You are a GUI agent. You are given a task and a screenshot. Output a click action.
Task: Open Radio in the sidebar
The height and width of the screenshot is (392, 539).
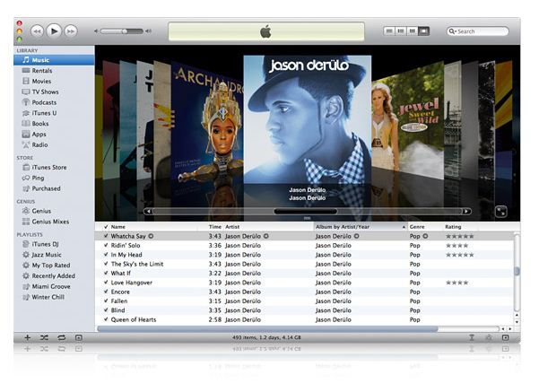(x=54, y=144)
